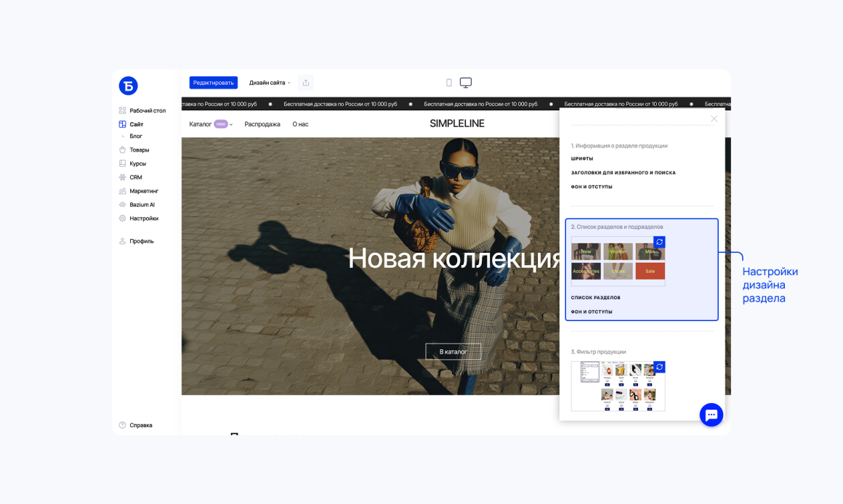Viewport: 843px width, 504px height.
Task: Open CRM sidebar section
Action: pos(135,177)
